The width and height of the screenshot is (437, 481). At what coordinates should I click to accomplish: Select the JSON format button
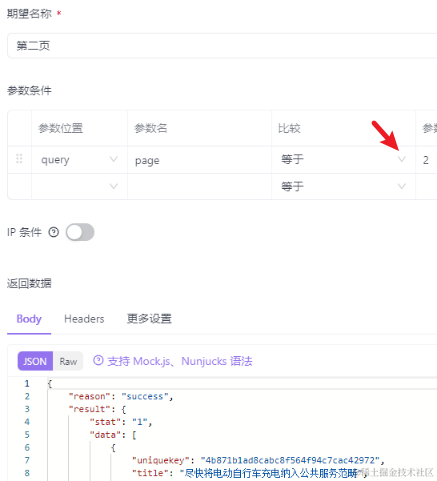pos(35,361)
